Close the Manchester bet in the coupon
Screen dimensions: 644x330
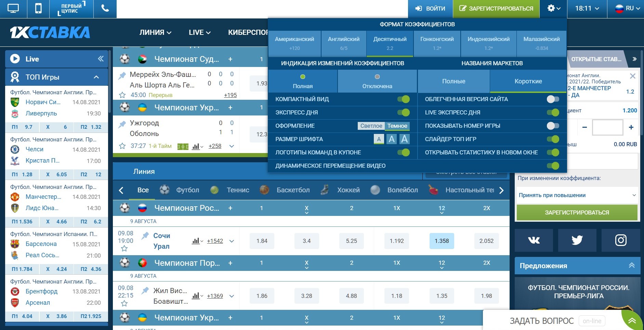[x=633, y=76]
